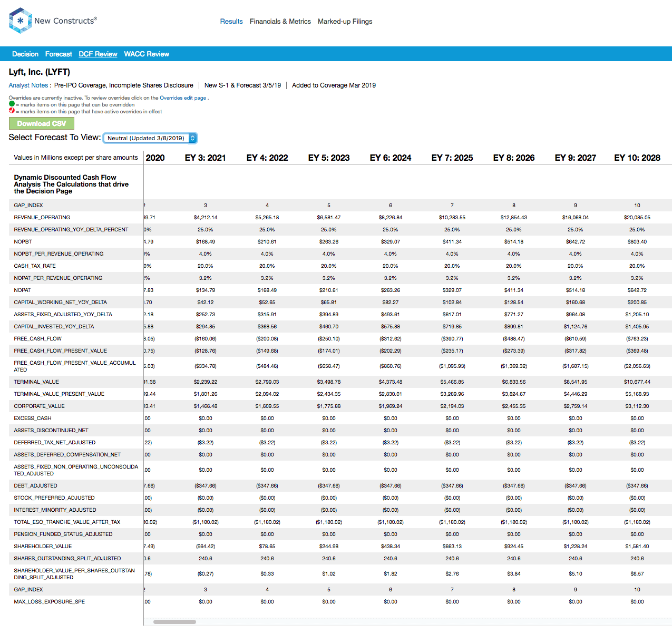
Task: Select the PENSION_FUNDED_STATUS_ADJUSTED row label
Action: [x=63, y=534]
